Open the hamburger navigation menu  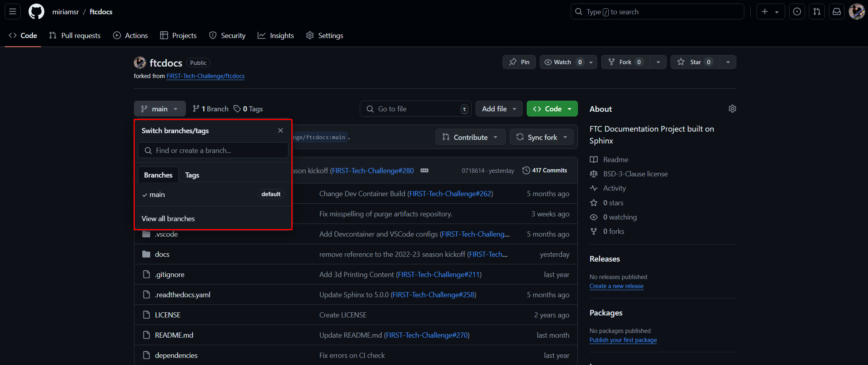[x=13, y=12]
